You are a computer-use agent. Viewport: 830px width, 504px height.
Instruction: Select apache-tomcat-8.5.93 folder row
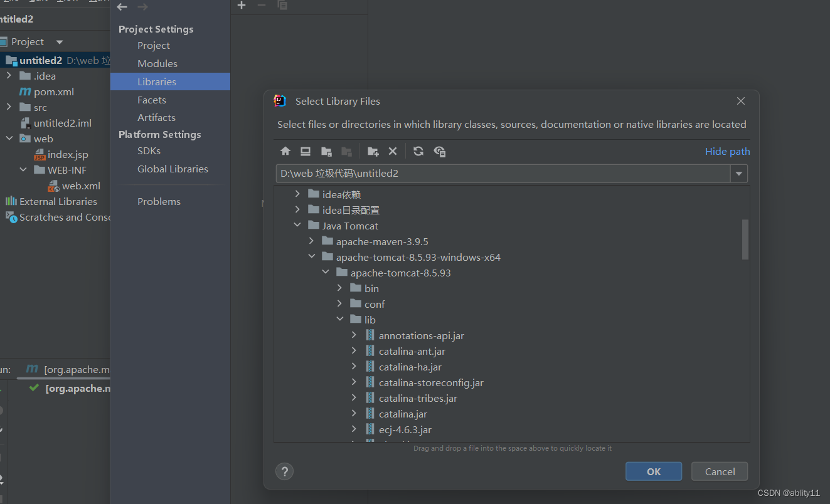pyautogui.click(x=400, y=273)
